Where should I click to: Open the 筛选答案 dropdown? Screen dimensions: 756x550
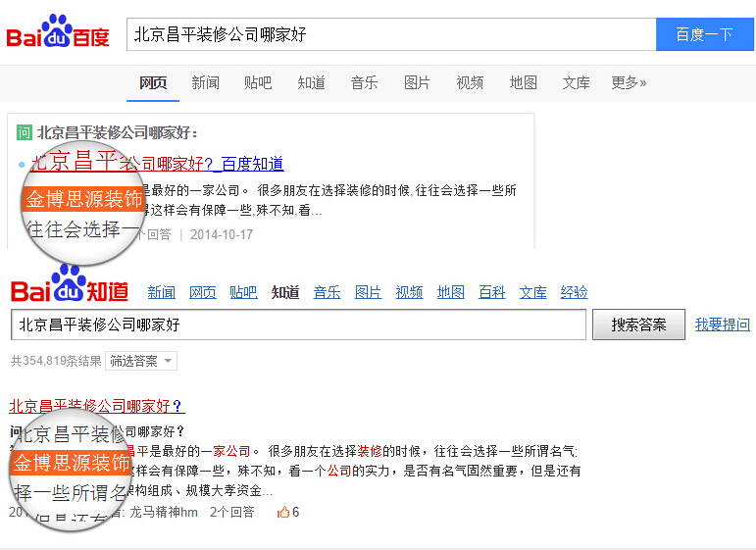click(141, 361)
